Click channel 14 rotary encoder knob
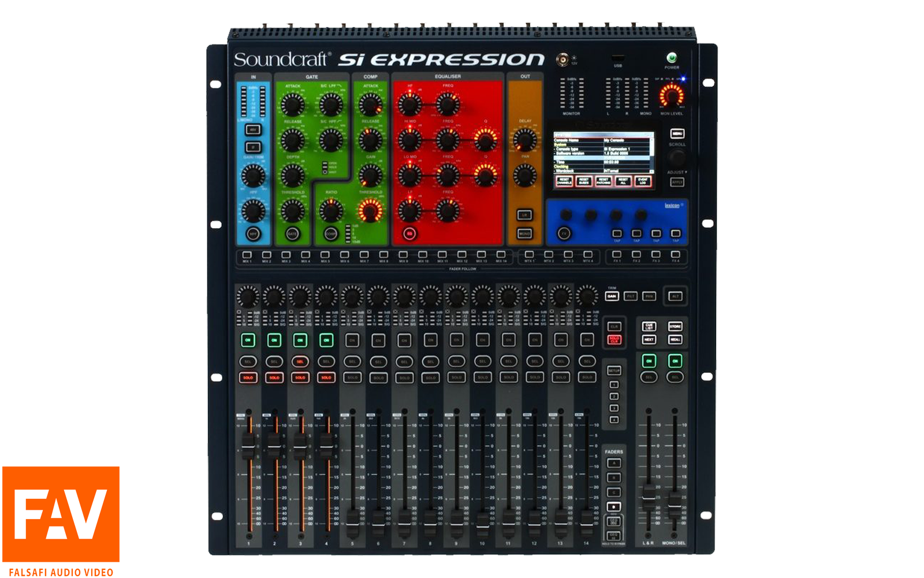The image size is (924, 578). [587, 297]
